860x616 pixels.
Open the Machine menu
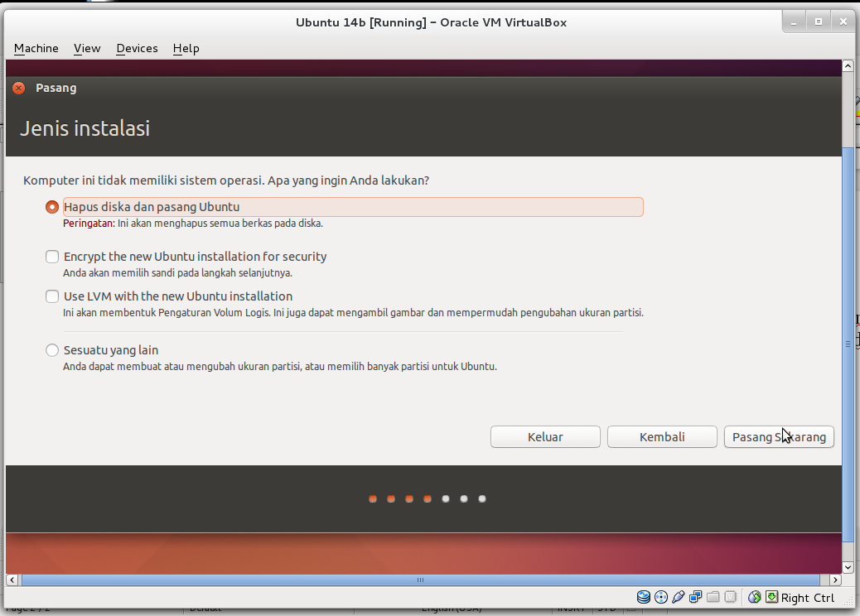coord(36,48)
